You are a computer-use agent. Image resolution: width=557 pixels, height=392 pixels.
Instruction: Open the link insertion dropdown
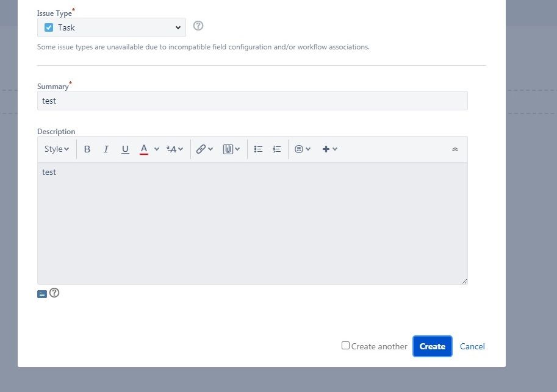[204, 149]
